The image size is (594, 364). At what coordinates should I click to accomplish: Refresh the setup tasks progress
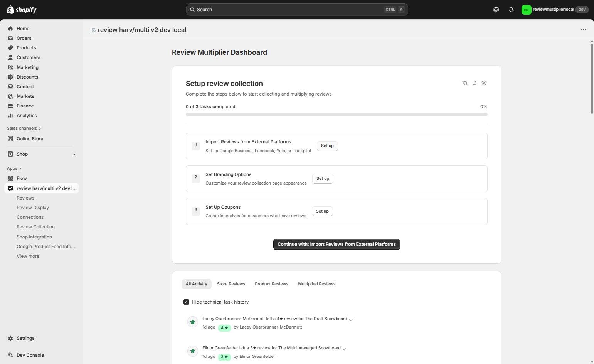click(x=474, y=83)
